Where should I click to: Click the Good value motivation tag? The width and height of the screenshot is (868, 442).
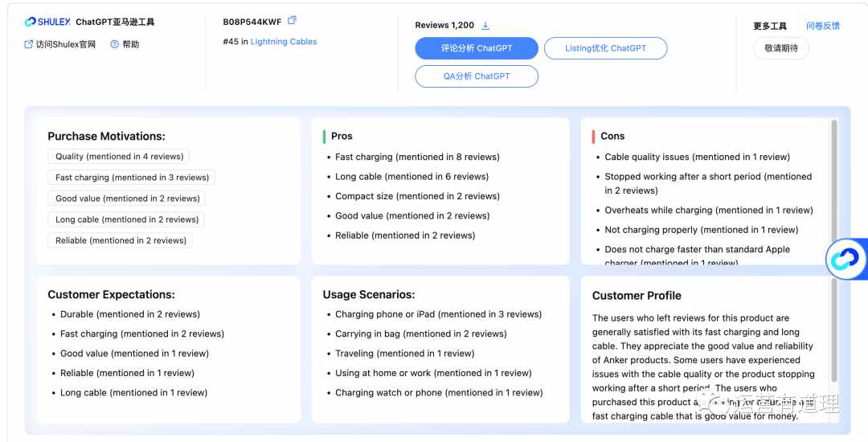(127, 198)
